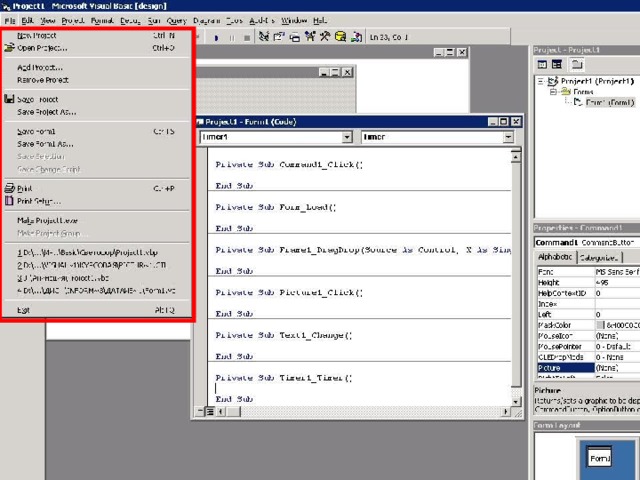Click the MaskColor color swatch
This screenshot has width=640, height=480.
coord(600,325)
